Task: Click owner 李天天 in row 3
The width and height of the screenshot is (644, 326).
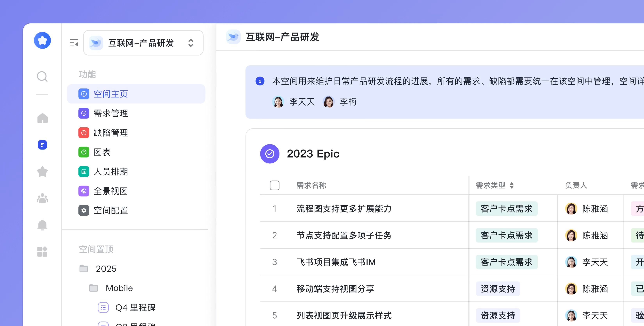Action: tap(586, 262)
